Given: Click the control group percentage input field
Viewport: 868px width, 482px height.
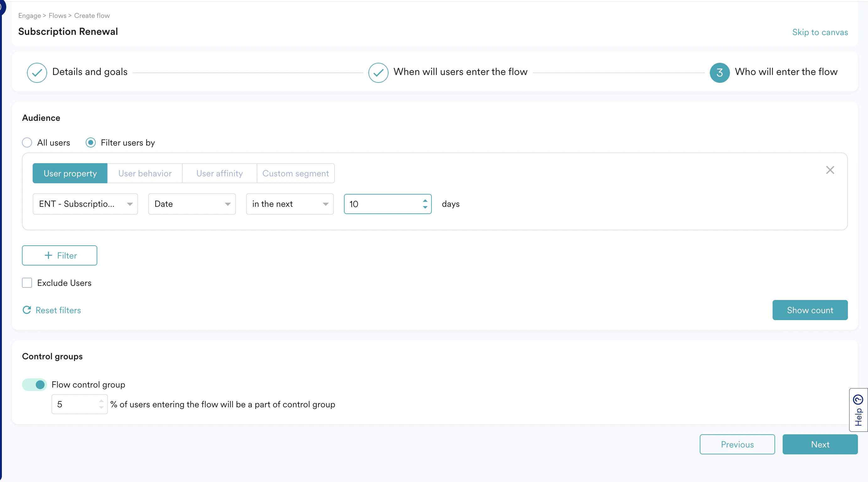Looking at the screenshot, I should click(75, 404).
